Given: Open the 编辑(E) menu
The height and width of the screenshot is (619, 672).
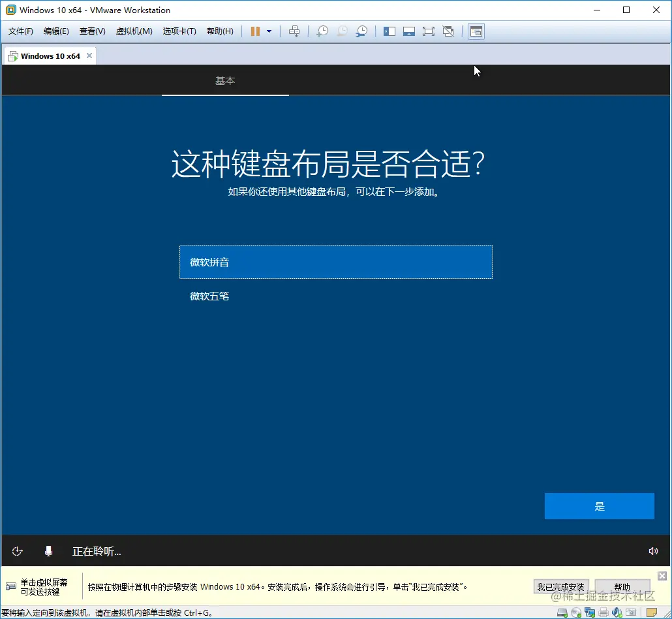Looking at the screenshot, I should pyautogui.click(x=56, y=31).
